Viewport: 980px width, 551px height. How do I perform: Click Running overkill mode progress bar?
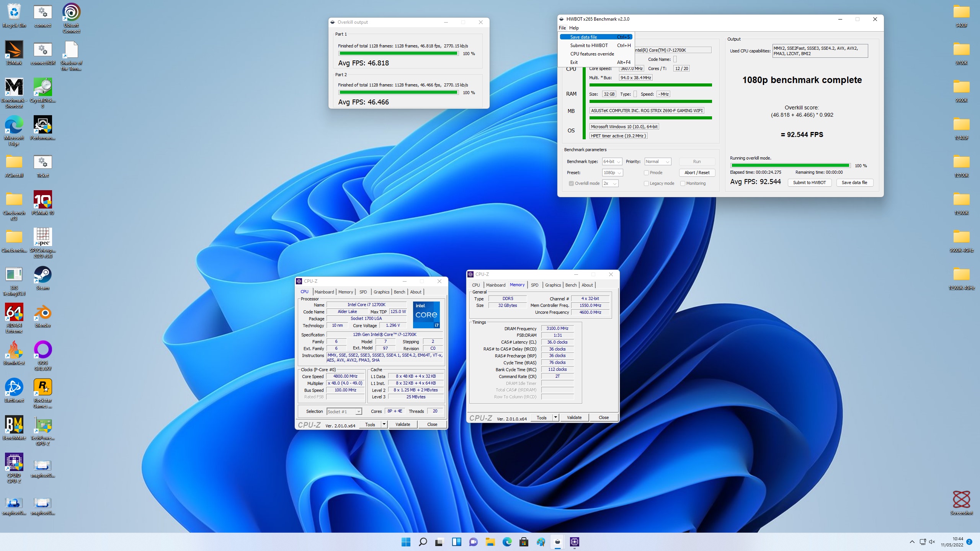click(x=791, y=166)
